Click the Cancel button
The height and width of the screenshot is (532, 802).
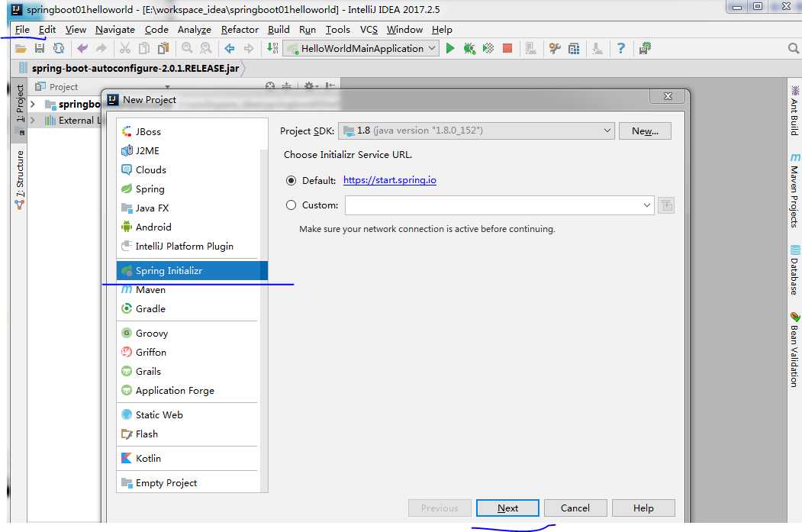point(575,508)
